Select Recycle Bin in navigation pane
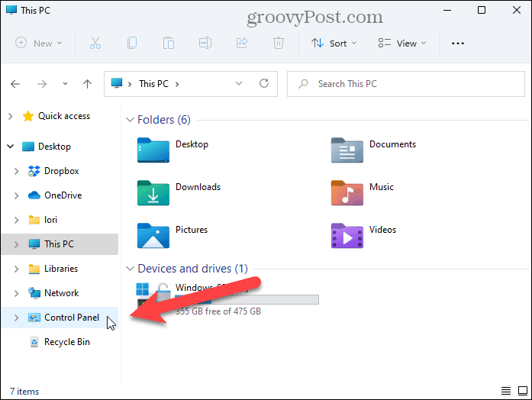This screenshot has height=400, width=532. (60, 342)
